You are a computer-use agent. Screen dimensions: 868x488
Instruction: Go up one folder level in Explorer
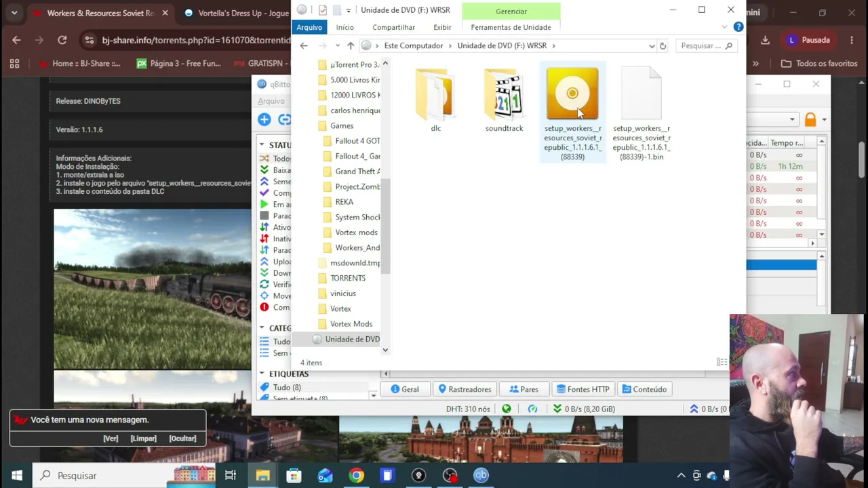[351, 45]
